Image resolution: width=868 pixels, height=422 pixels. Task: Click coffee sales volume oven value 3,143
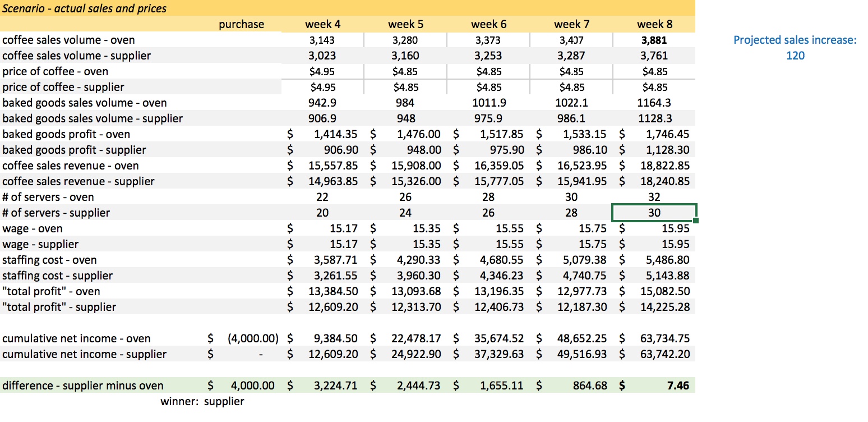point(322,40)
